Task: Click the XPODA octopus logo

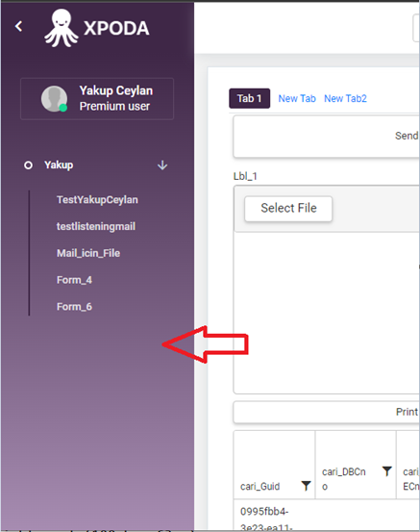Action: (62, 28)
